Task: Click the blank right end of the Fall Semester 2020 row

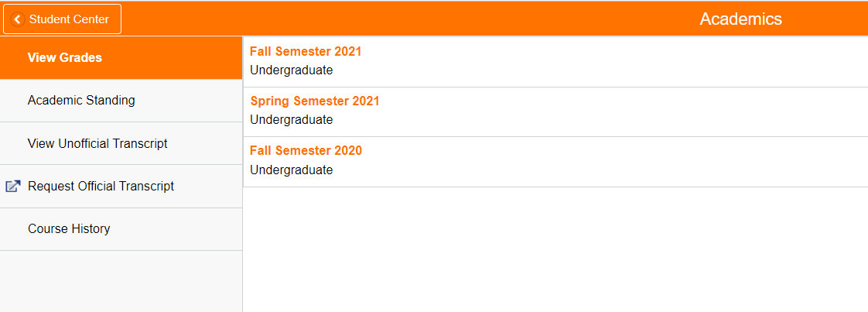Action: [696, 161]
